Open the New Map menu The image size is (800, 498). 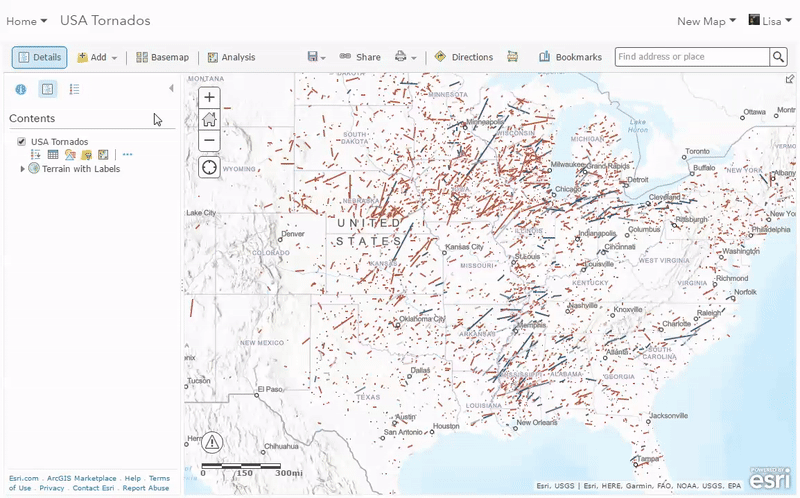[706, 21]
